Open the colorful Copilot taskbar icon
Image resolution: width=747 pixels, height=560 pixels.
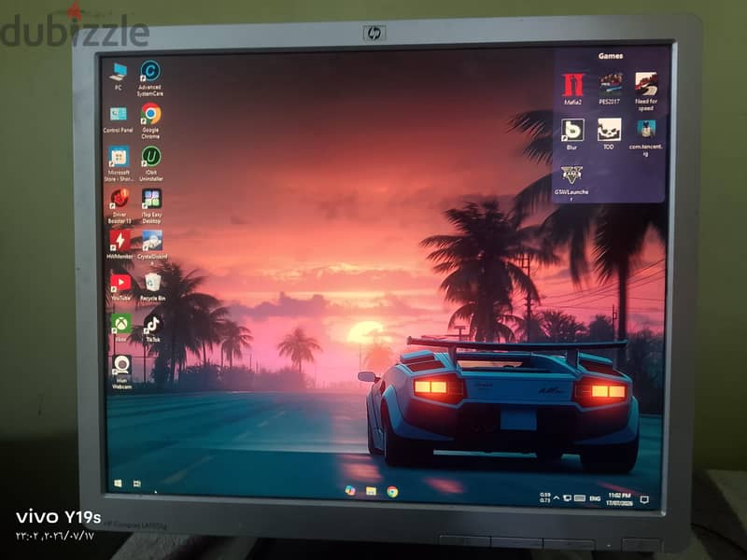click(x=350, y=491)
